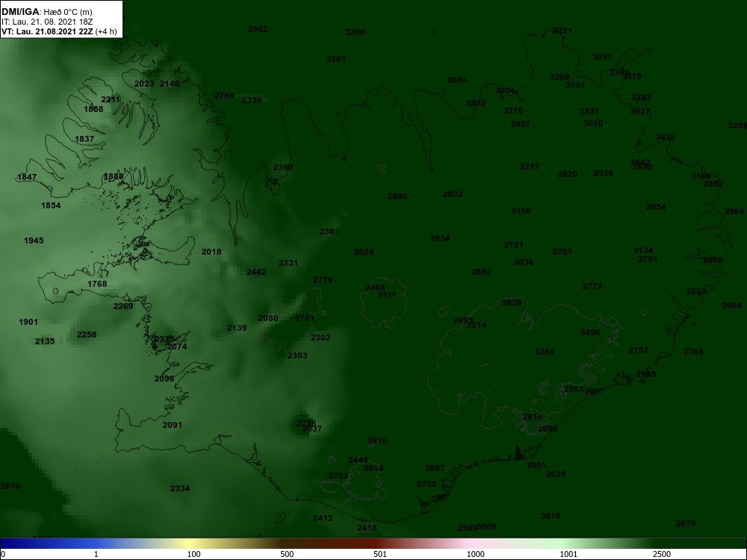
Task: Click the map value 2875
Action: (x=686, y=524)
